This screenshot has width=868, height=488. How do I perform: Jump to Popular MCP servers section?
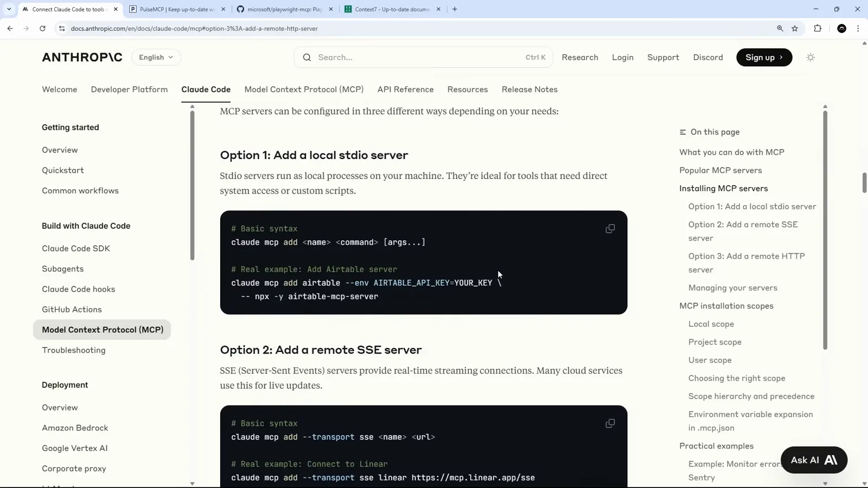(x=720, y=170)
